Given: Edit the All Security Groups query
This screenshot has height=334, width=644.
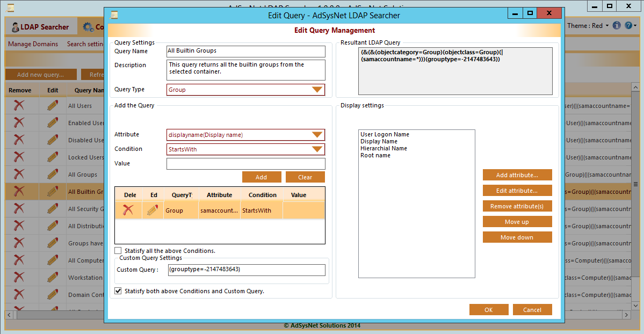Looking at the screenshot, I should pos(53,209).
